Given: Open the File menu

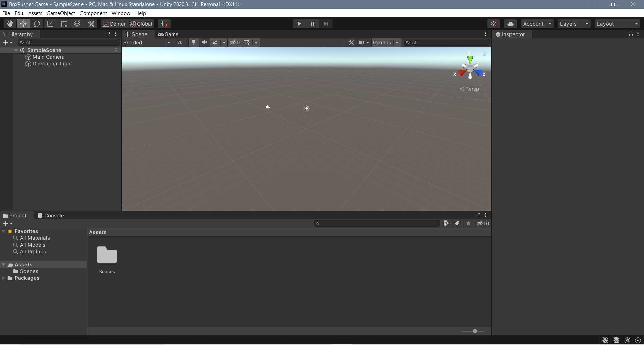Looking at the screenshot, I should click(6, 13).
